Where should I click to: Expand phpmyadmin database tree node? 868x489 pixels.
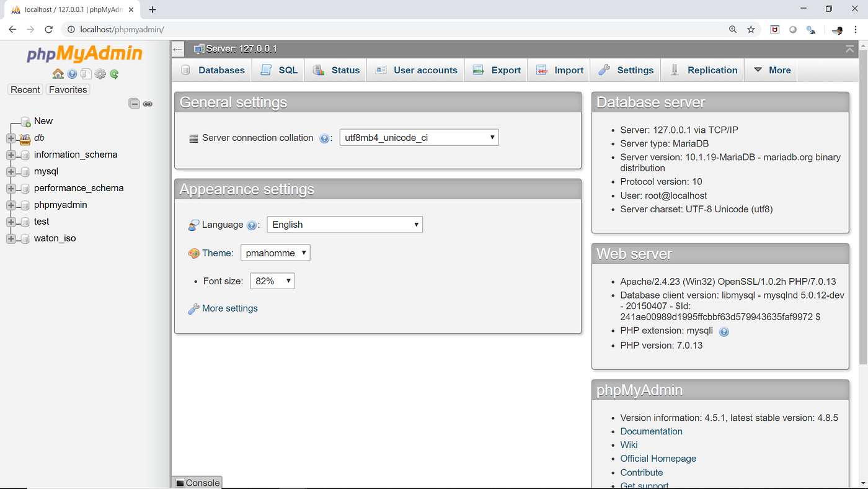[11, 205]
